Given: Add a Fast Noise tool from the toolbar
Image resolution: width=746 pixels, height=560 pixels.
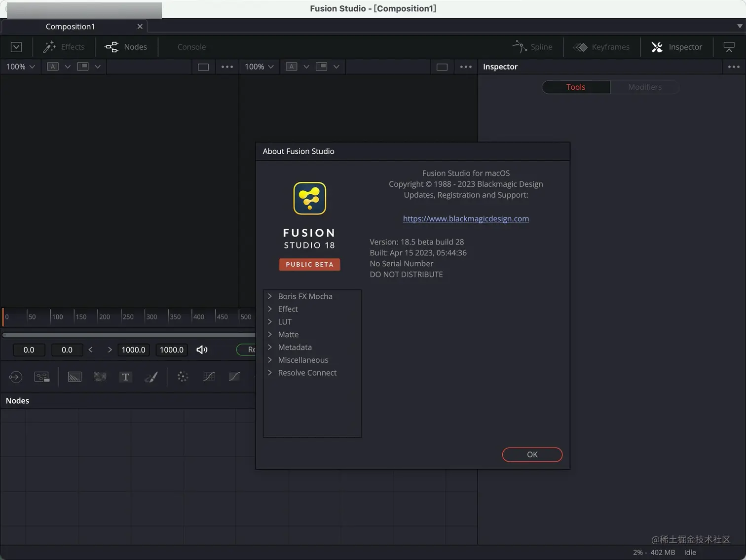Looking at the screenshot, I should click(x=100, y=377).
